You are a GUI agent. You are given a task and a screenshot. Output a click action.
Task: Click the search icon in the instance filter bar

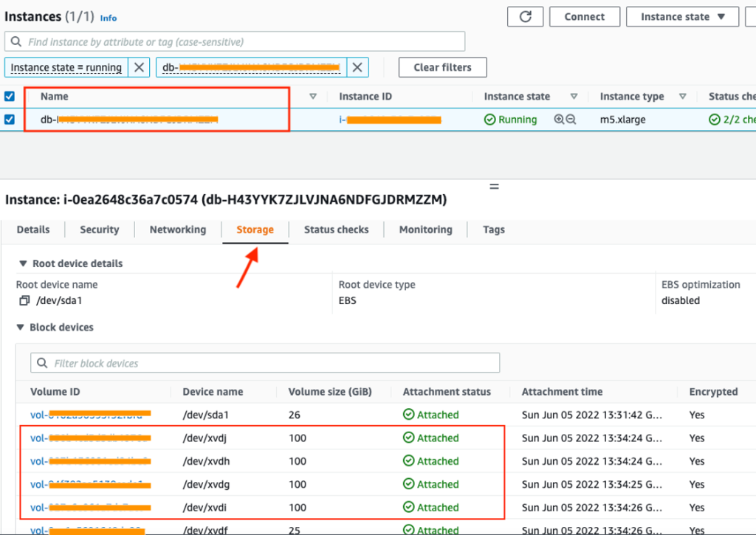(x=18, y=41)
